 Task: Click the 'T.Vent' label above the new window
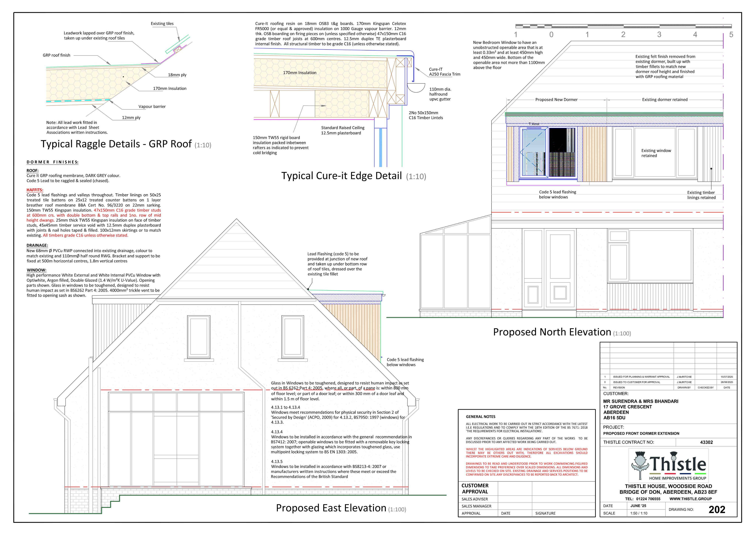click(534, 124)
